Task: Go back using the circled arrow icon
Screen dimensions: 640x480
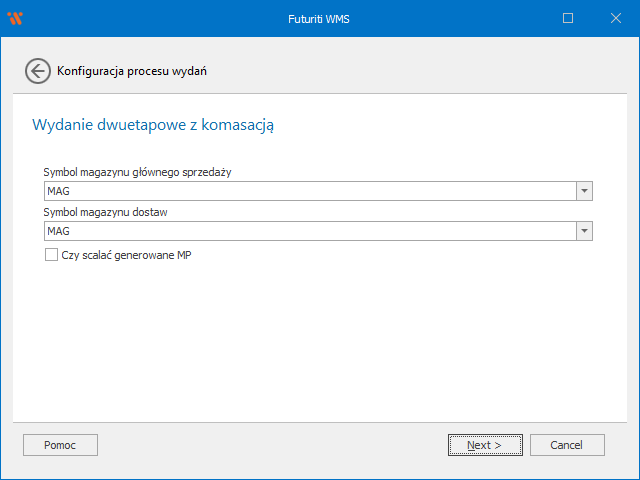Action: 38,71
